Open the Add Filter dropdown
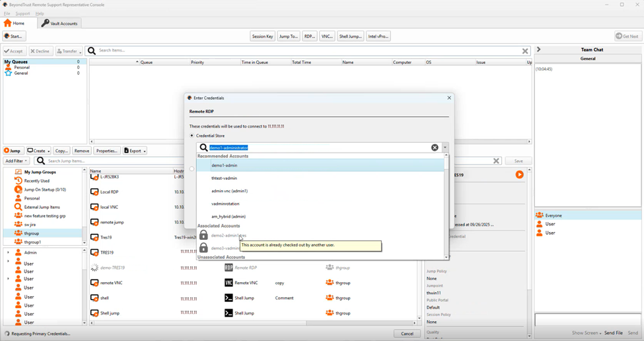Viewport: 644px width, 341px height. point(17,161)
